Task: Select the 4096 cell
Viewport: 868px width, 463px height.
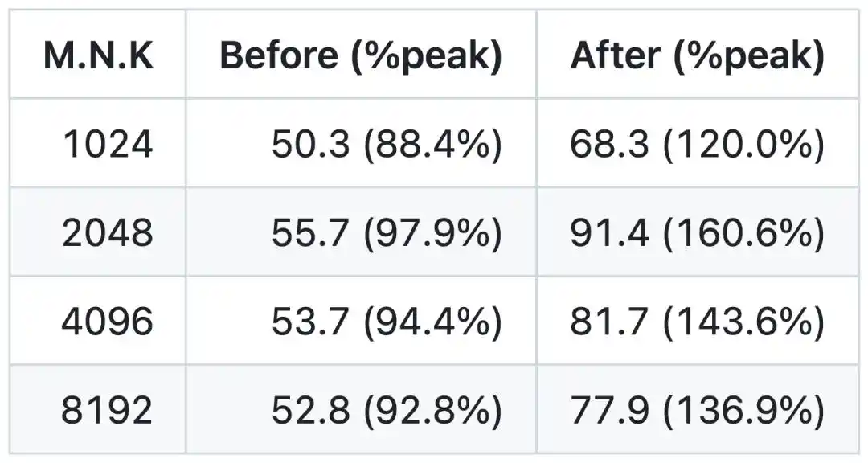Action: 98,320
